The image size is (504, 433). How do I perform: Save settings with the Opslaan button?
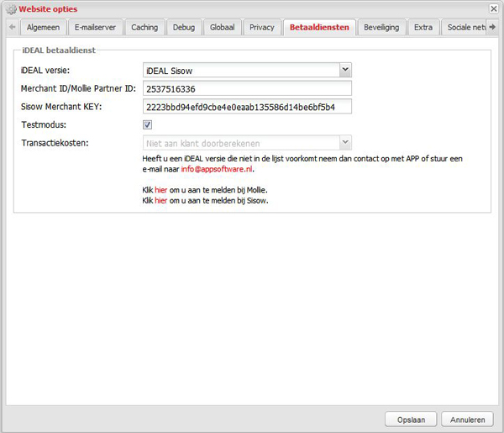[411, 420]
